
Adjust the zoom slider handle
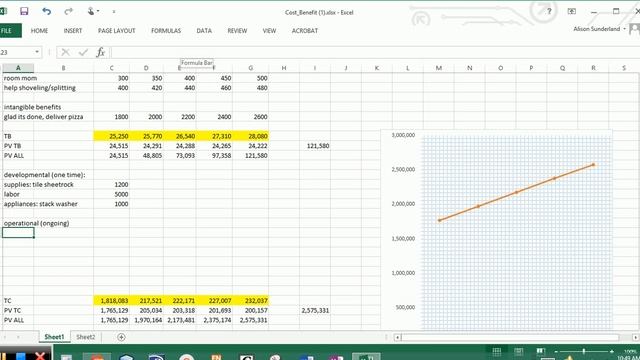coord(584,351)
